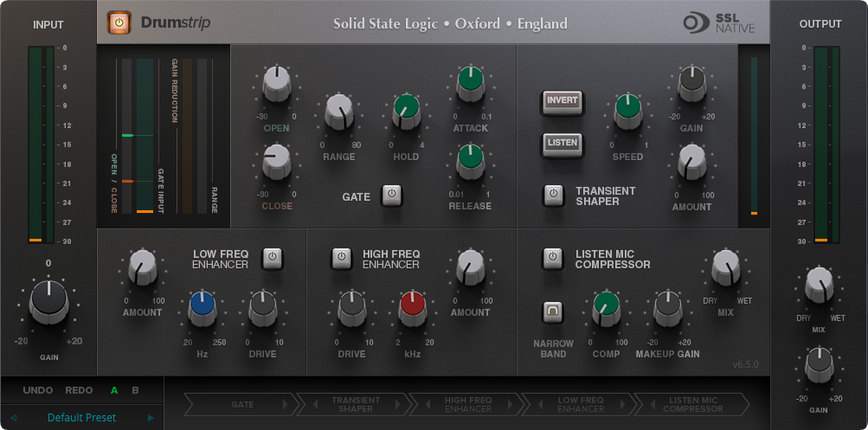Click the Gate Close threshold knob
The width and height of the screenshot is (868, 430).
(x=277, y=161)
